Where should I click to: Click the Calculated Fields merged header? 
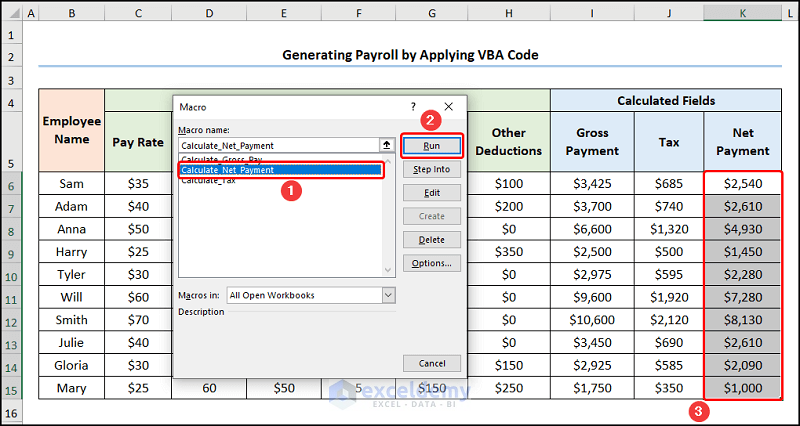coord(666,101)
